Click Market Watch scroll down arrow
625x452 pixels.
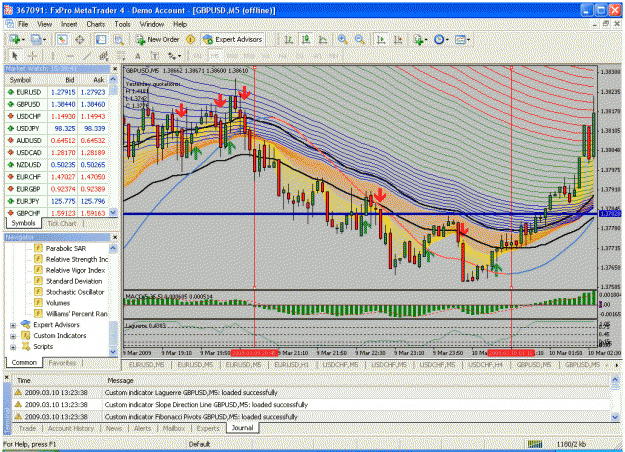tap(113, 212)
